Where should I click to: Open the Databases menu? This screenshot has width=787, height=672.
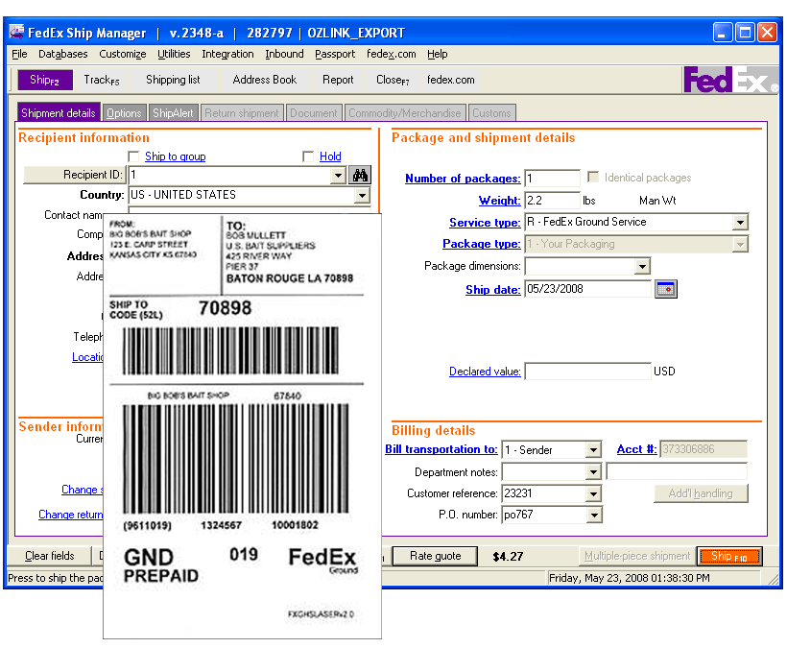(62, 54)
